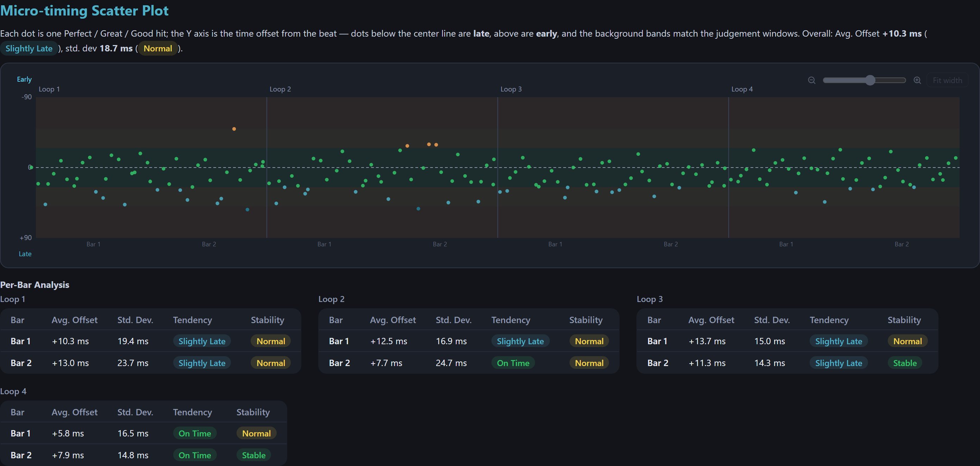Image resolution: width=980 pixels, height=466 pixels.
Task: Click the Loop 3 label above the chart
Action: tap(511, 89)
